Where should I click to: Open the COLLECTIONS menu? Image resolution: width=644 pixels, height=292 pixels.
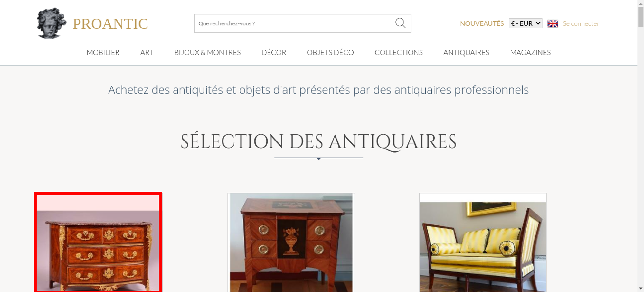point(399,52)
